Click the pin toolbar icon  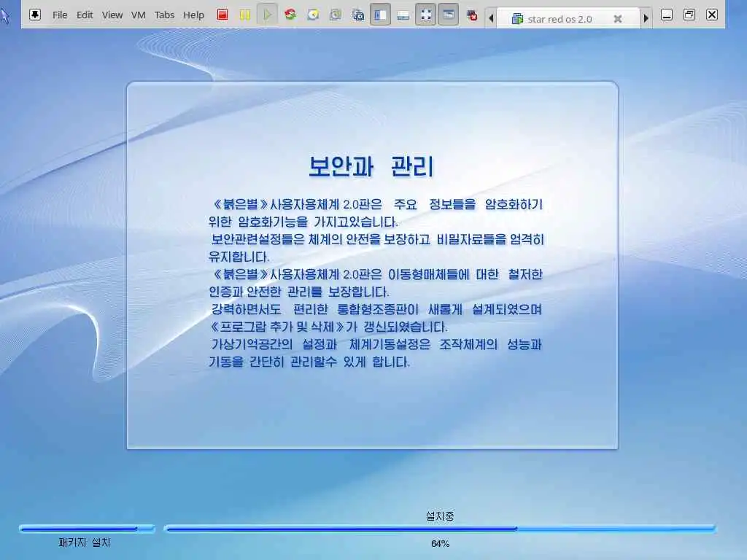35,15
